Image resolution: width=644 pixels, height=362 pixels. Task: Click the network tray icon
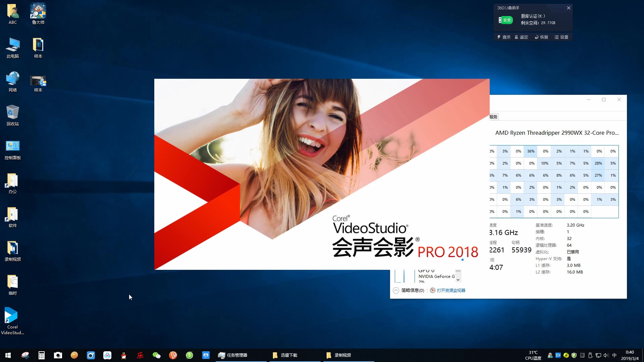[598, 355]
